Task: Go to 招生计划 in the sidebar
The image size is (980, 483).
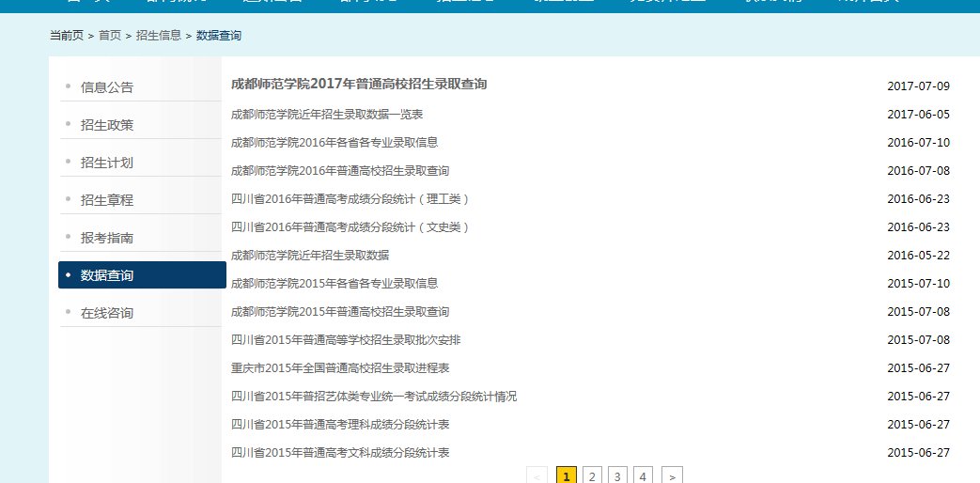Action: pyautogui.click(x=107, y=163)
